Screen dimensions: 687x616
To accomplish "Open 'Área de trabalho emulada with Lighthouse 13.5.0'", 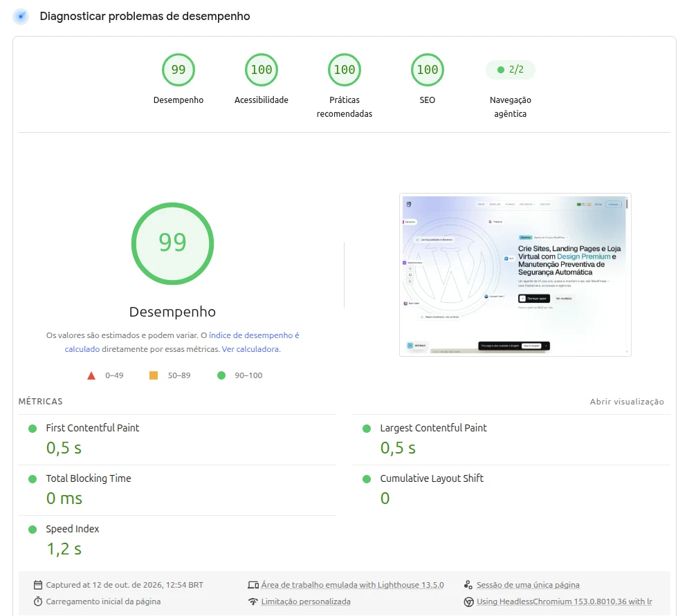I will pyautogui.click(x=352, y=585).
